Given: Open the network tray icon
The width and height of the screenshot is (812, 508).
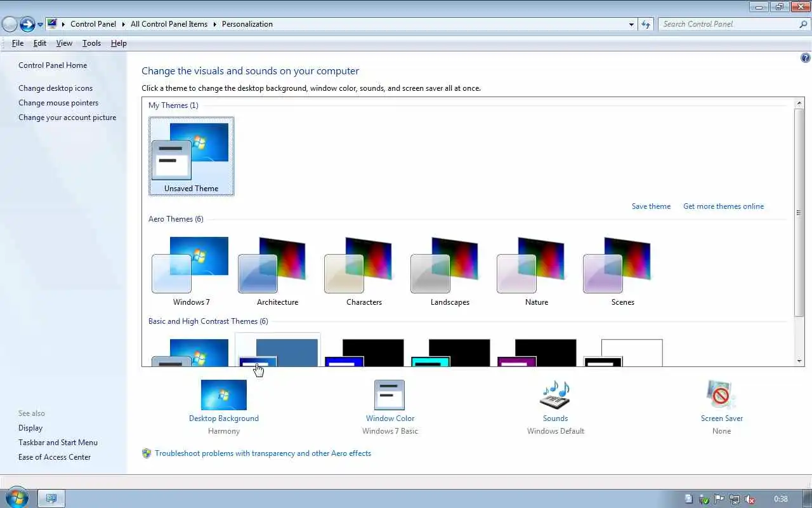Looking at the screenshot, I should (735, 499).
